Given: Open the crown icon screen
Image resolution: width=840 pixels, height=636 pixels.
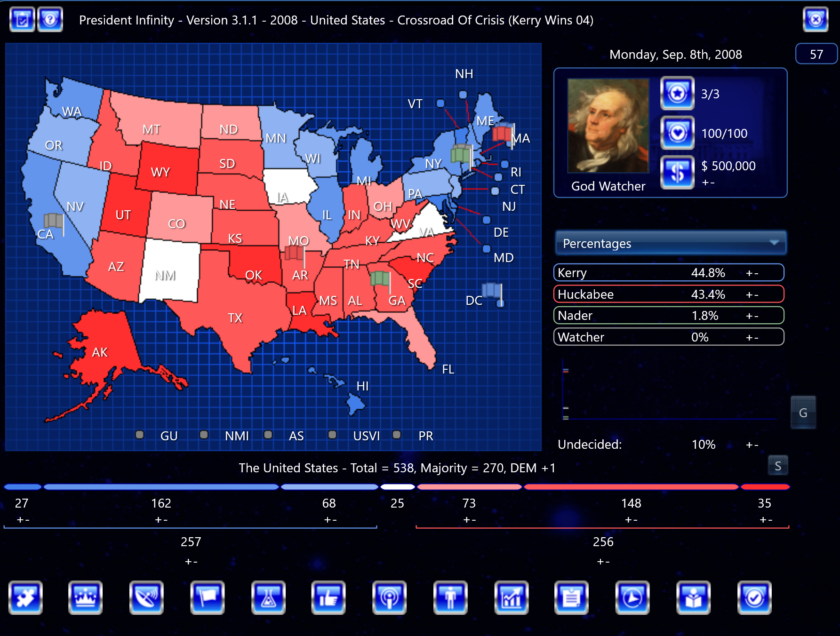Looking at the screenshot, I should pyautogui.click(x=85, y=597).
